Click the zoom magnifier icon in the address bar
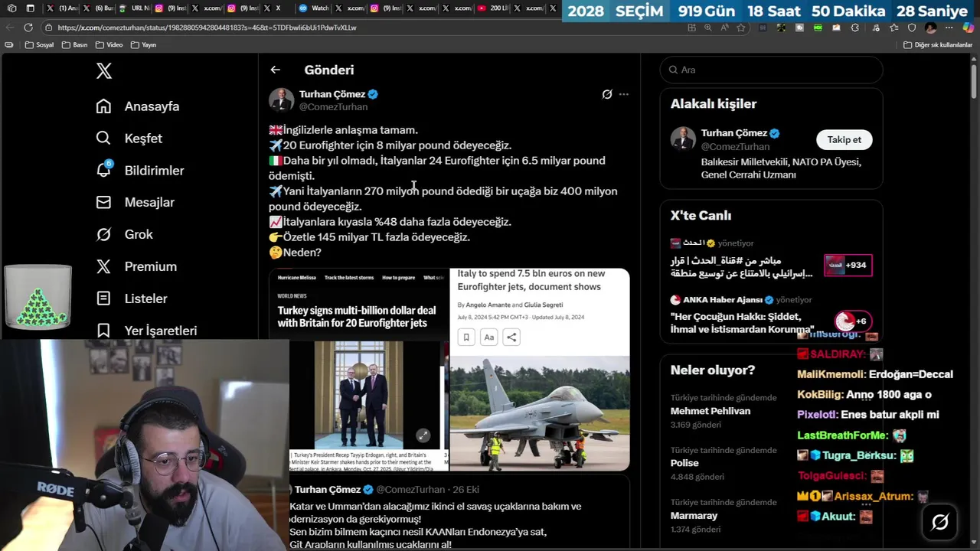 tap(708, 28)
